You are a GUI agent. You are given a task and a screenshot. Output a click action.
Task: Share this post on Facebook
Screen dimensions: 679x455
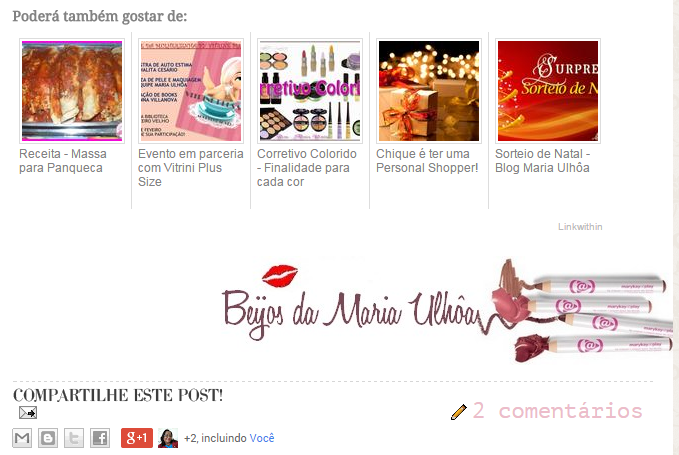(x=100, y=438)
